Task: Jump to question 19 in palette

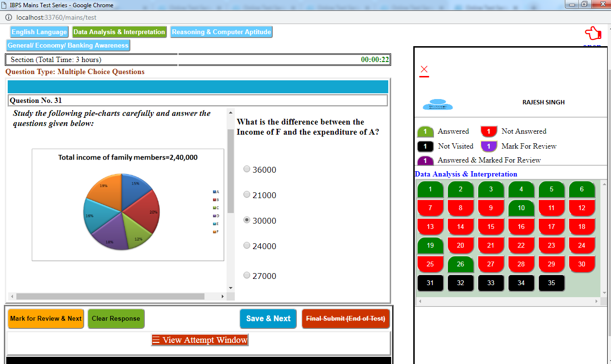Action: 430,245
